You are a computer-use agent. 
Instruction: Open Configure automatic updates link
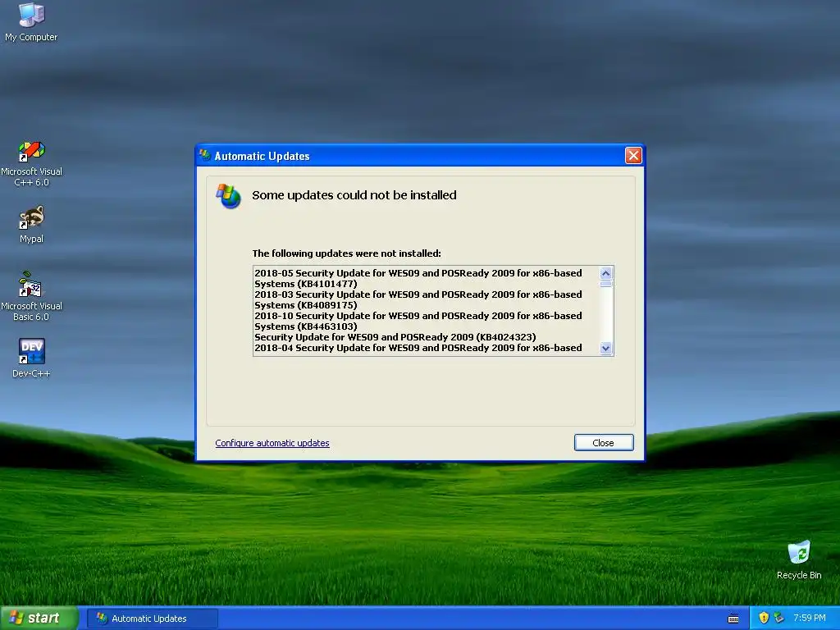coord(272,443)
